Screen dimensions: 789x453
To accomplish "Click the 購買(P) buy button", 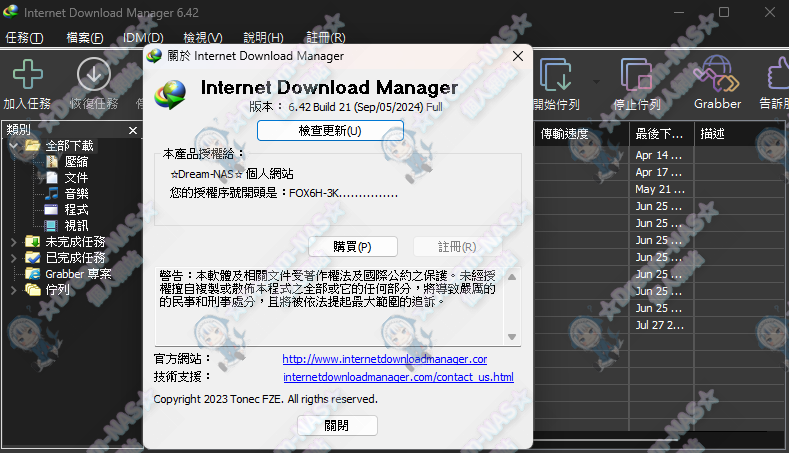I will tap(352, 247).
